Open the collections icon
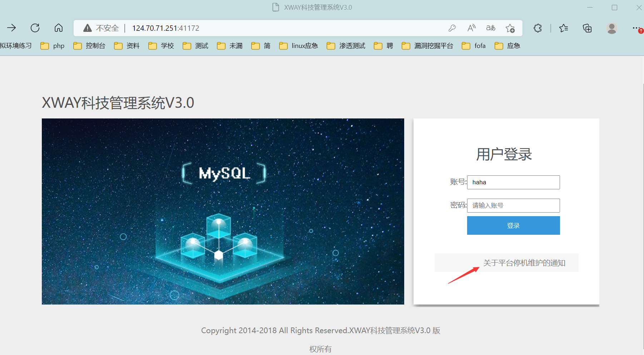The height and width of the screenshot is (355, 644). pos(587,28)
